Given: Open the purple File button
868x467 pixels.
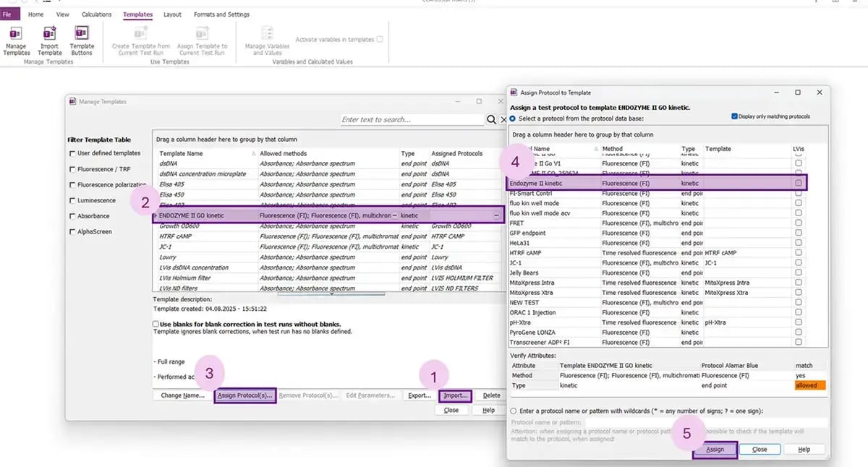Looking at the screenshot, I should [x=10, y=14].
